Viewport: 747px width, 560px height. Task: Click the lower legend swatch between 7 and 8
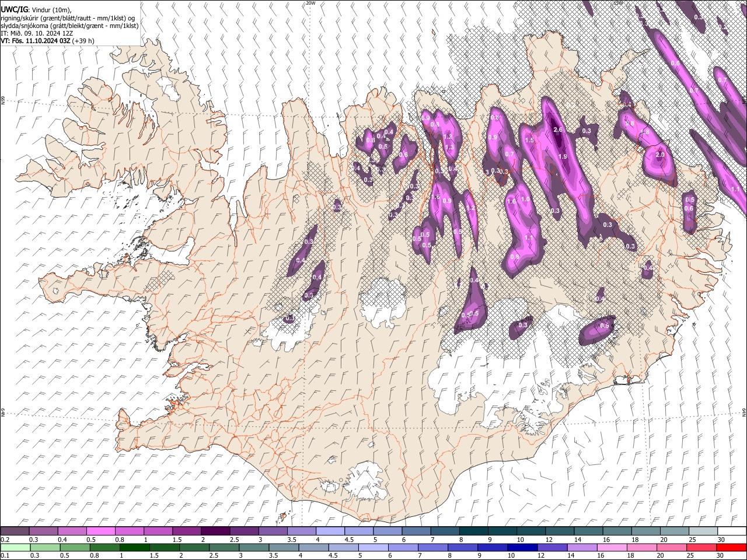(433, 547)
